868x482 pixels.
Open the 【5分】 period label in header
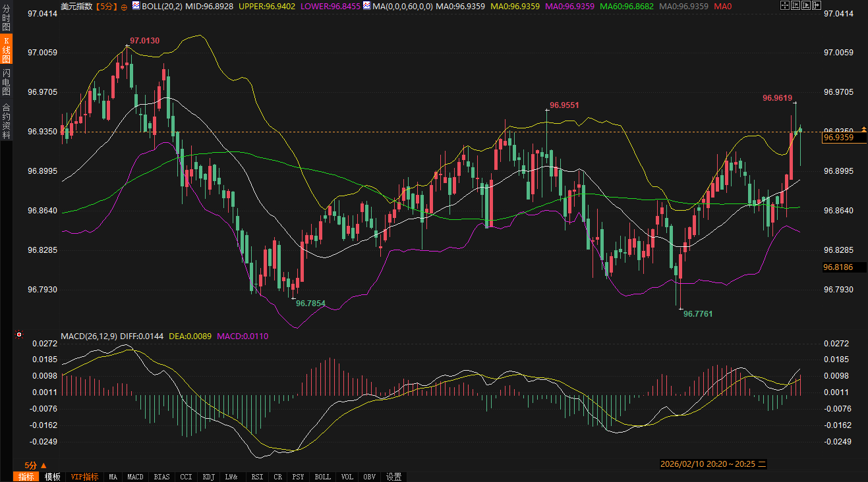[106, 6]
